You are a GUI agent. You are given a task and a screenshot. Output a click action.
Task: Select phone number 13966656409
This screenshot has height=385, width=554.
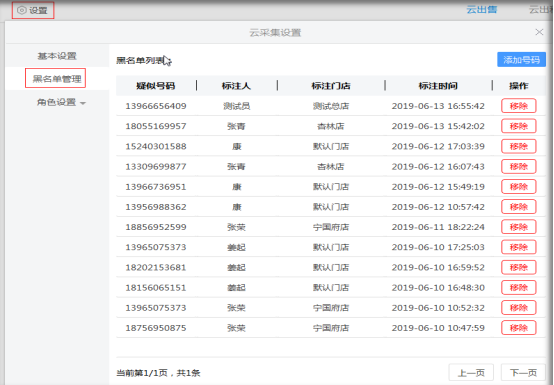(156, 106)
